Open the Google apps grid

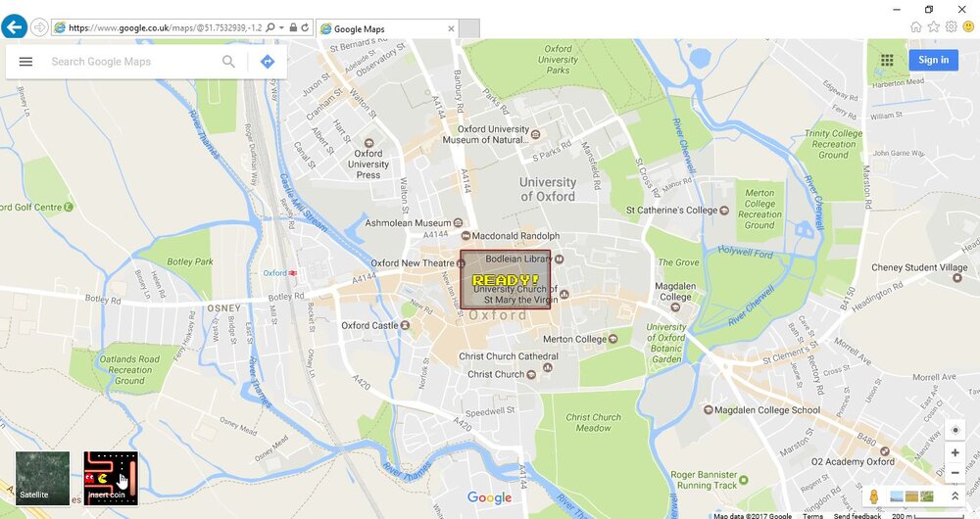pyautogui.click(x=887, y=60)
